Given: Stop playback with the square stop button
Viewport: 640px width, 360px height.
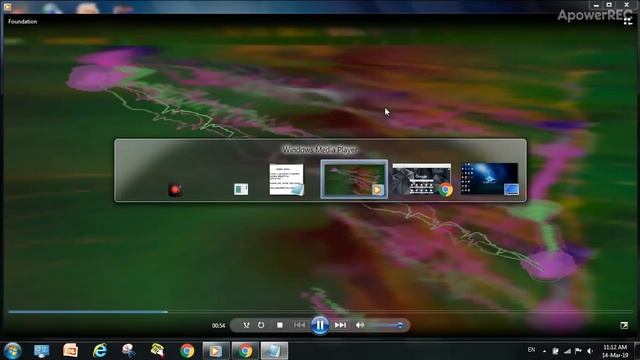Looking at the screenshot, I should 280,325.
